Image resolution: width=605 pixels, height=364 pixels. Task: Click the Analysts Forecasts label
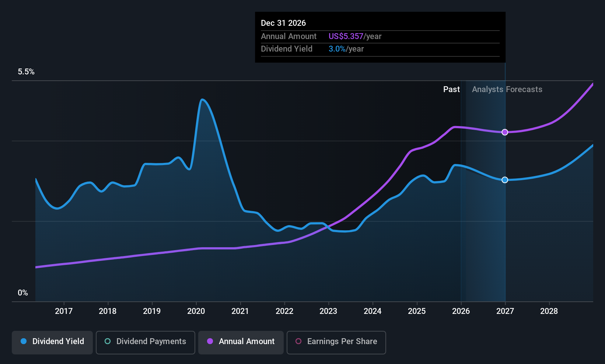(507, 90)
